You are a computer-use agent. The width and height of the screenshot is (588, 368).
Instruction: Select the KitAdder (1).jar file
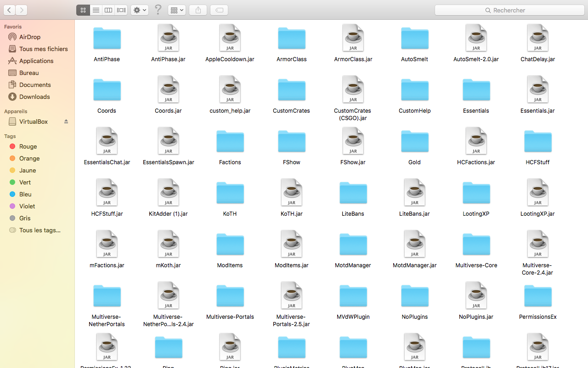point(169,193)
